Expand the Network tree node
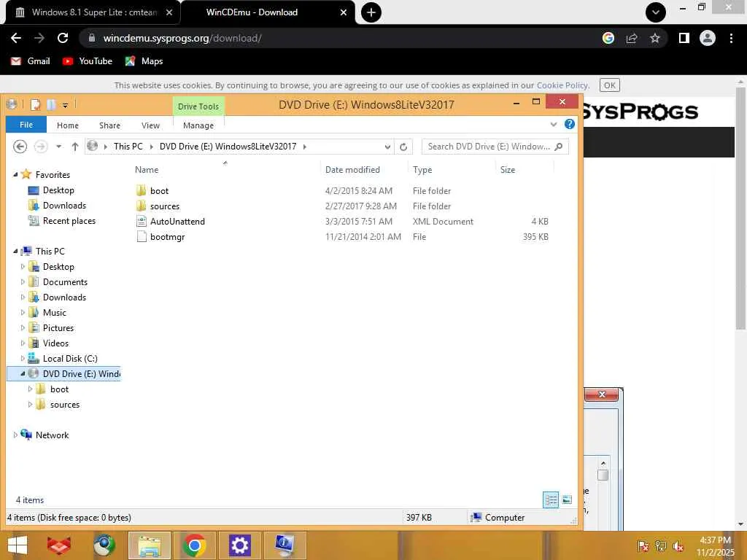The height and width of the screenshot is (560, 747). coord(15,435)
